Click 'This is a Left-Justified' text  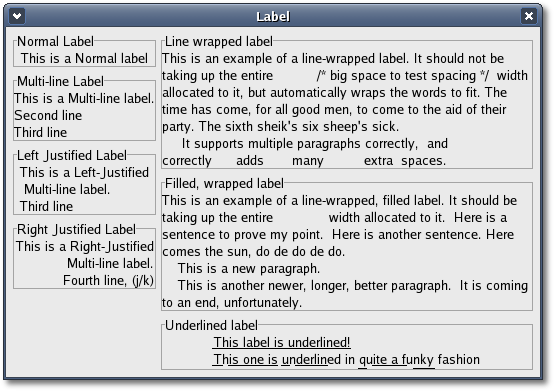point(84,172)
